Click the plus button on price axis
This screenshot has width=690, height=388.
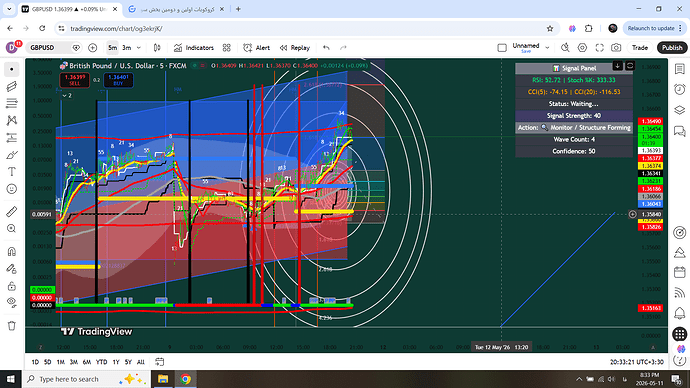coord(632,214)
